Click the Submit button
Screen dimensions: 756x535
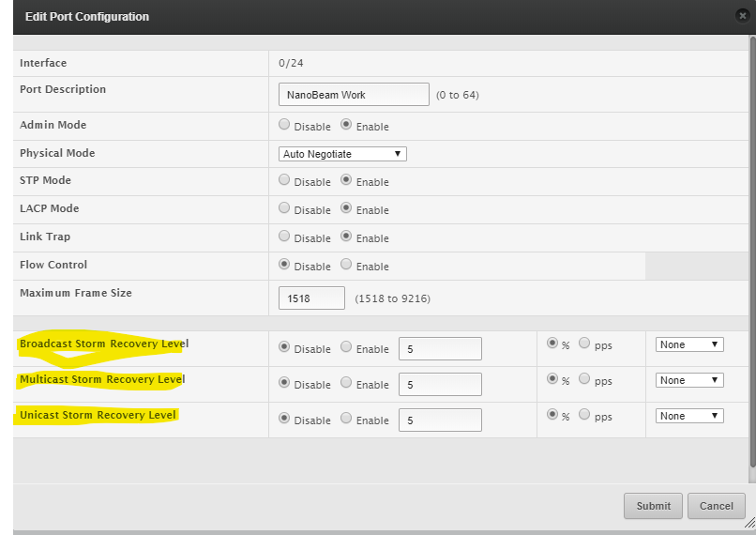tap(653, 506)
